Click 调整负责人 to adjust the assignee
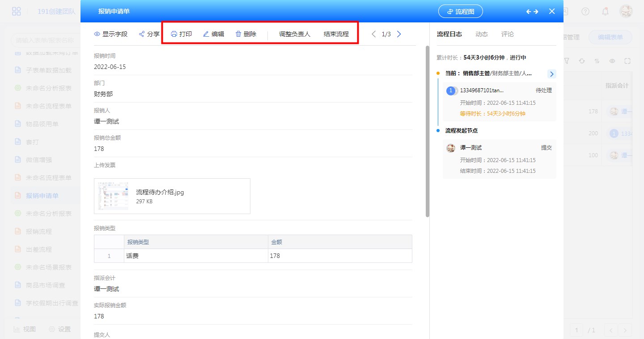644x339 pixels. point(295,34)
